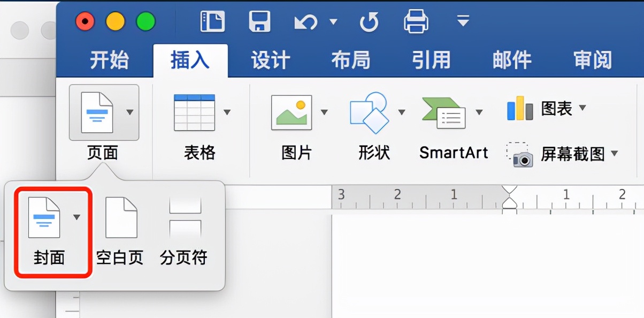Expand the 封面 cover page style dropdown

pyautogui.click(x=76, y=217)
